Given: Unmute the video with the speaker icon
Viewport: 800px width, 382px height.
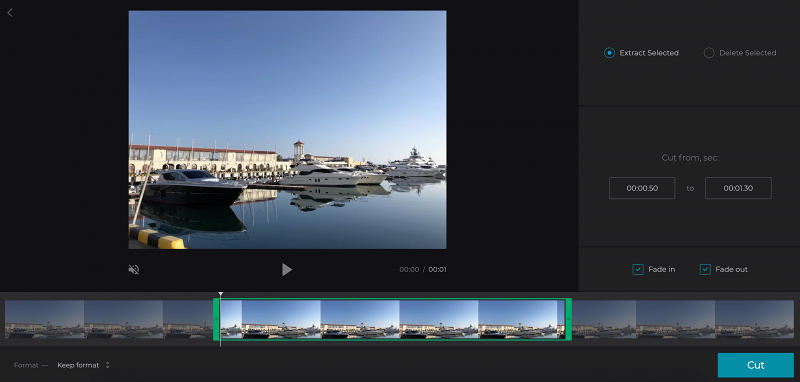Looking at the screenshot, I should [134, 269].
